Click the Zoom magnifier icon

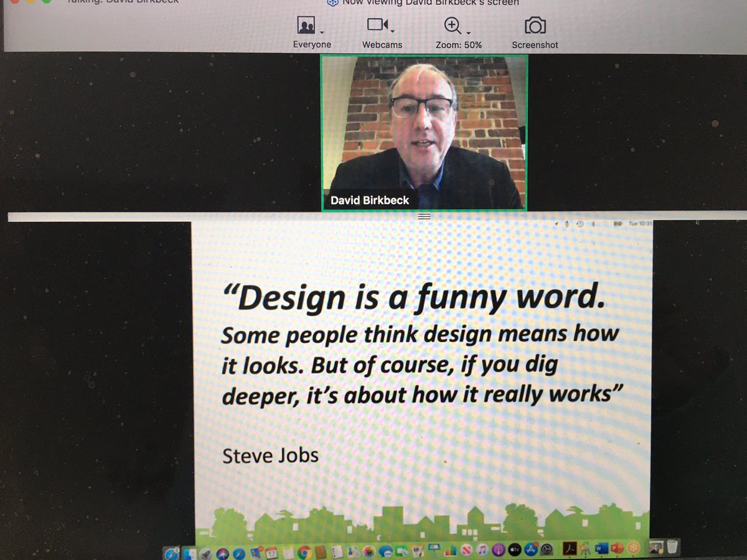[453, 26]
